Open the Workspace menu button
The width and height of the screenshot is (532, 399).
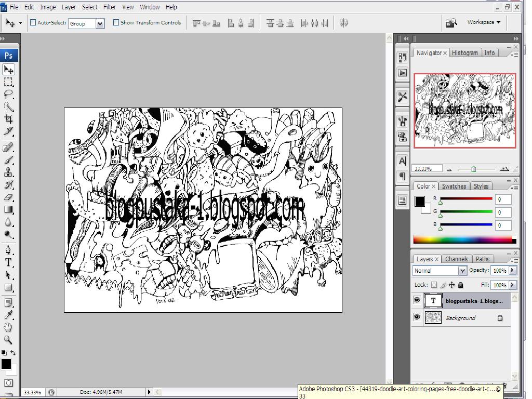pyautogui.click(x=483, y=22)
